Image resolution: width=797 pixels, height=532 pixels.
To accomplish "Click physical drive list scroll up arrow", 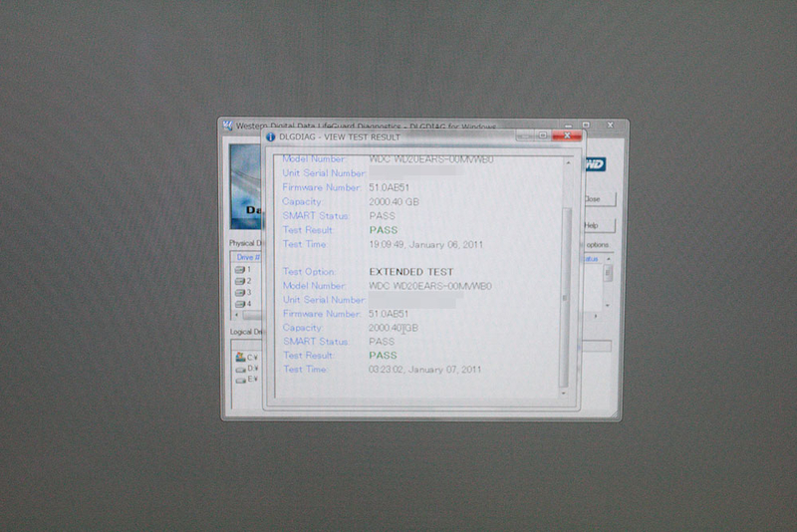I will [608, 259].
